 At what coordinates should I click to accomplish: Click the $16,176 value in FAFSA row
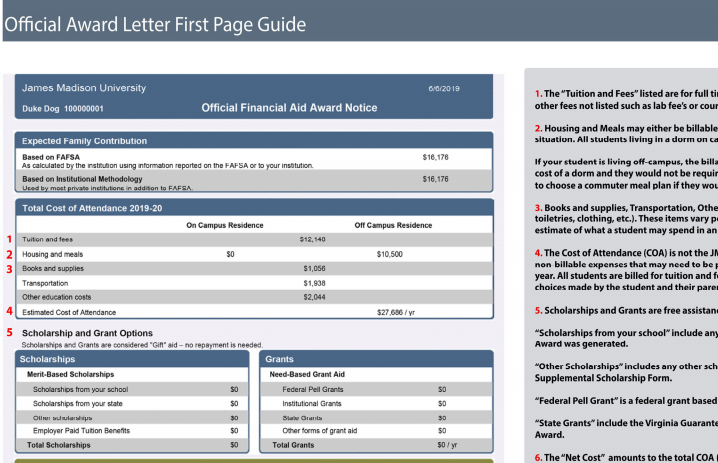click(x=435, y=157)
